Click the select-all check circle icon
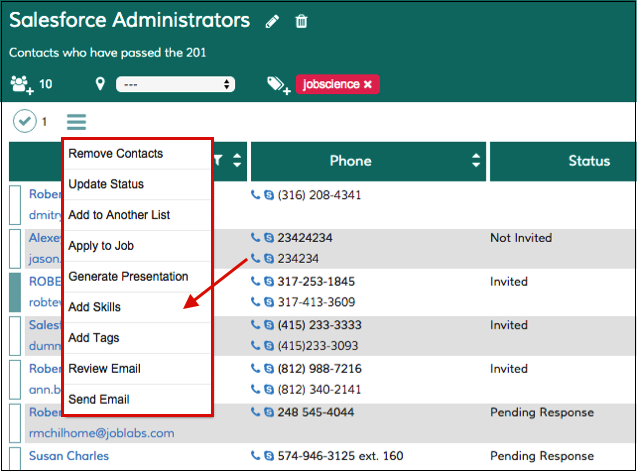This screenshot has height=471, width=637. click(25, 121)
